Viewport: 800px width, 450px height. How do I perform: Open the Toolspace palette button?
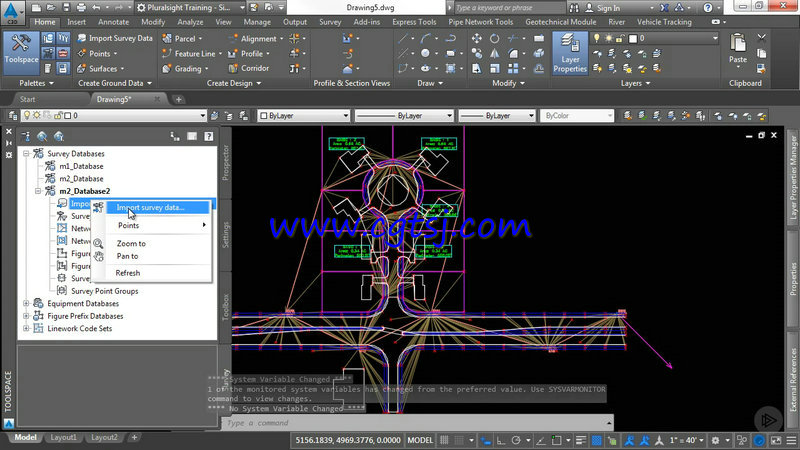pos(21,53)
